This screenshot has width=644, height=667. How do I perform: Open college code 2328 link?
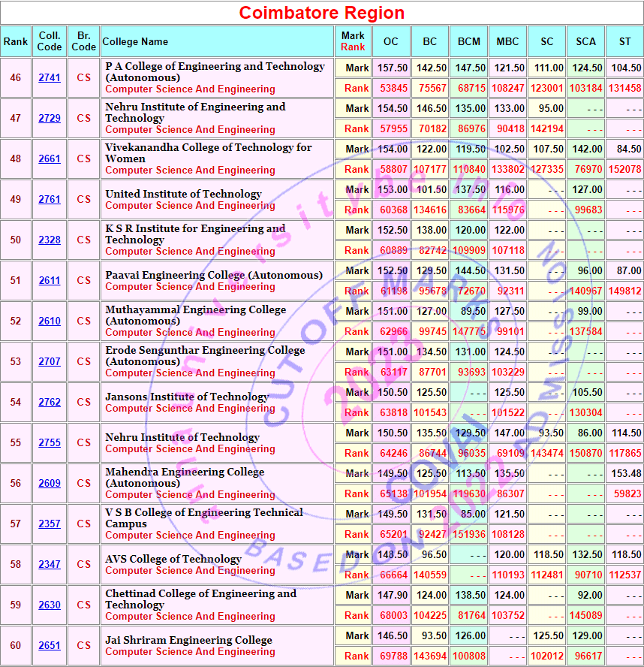tap(50, 240)
